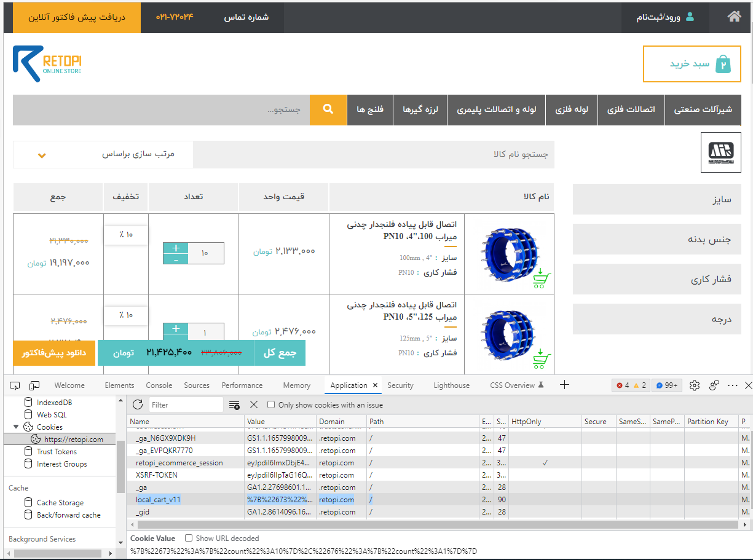Screen dimensions: 753x560
Task: Open DevTools settings gear
Action: coord(695,385)
